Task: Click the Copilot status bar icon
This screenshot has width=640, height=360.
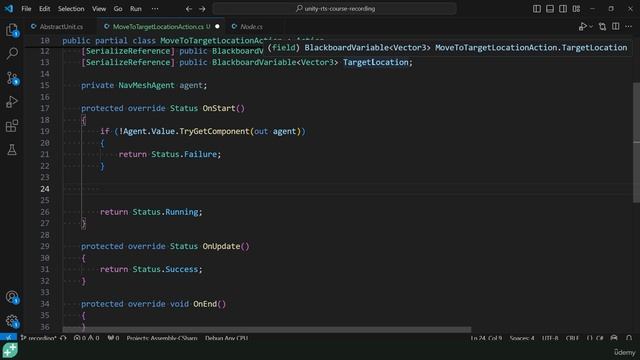Action: pos(614,338)
